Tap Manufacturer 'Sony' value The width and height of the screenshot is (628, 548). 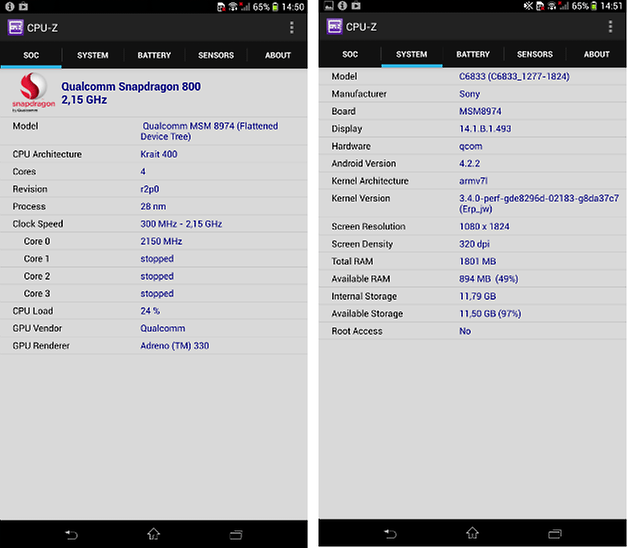pos(469,94)
